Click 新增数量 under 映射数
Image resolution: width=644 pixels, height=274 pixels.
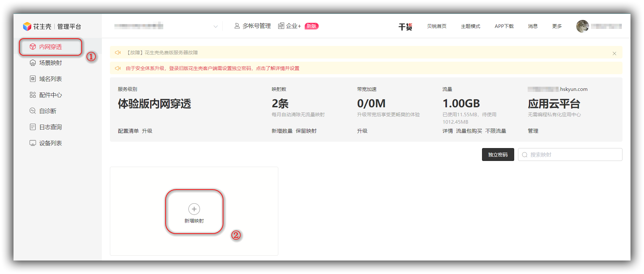tap(282, 131)
